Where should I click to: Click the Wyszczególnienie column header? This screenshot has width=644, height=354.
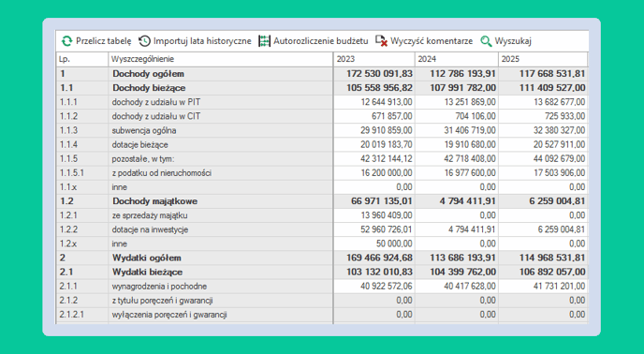coord(221,59)
